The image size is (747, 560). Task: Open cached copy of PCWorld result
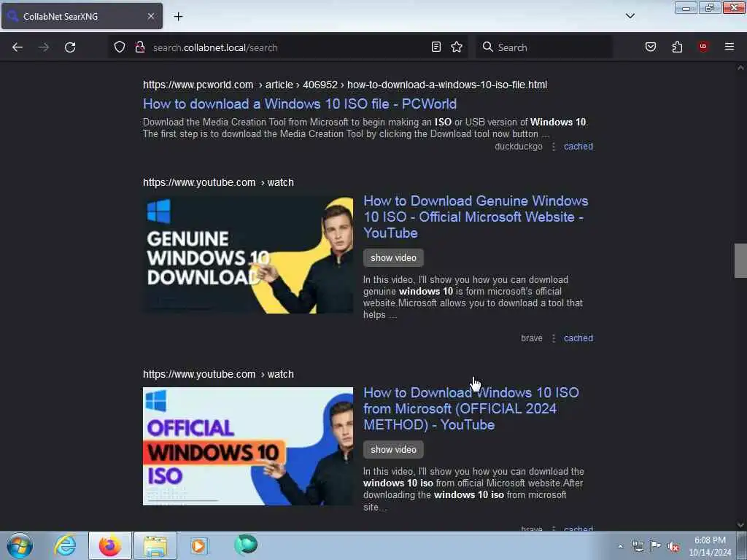578,147
